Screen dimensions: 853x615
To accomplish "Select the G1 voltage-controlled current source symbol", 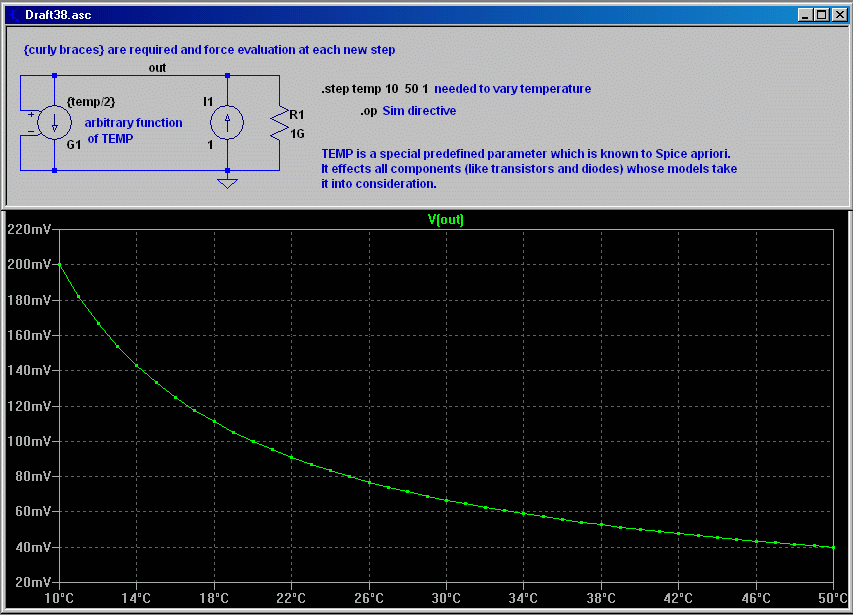I will click(54, 123).
